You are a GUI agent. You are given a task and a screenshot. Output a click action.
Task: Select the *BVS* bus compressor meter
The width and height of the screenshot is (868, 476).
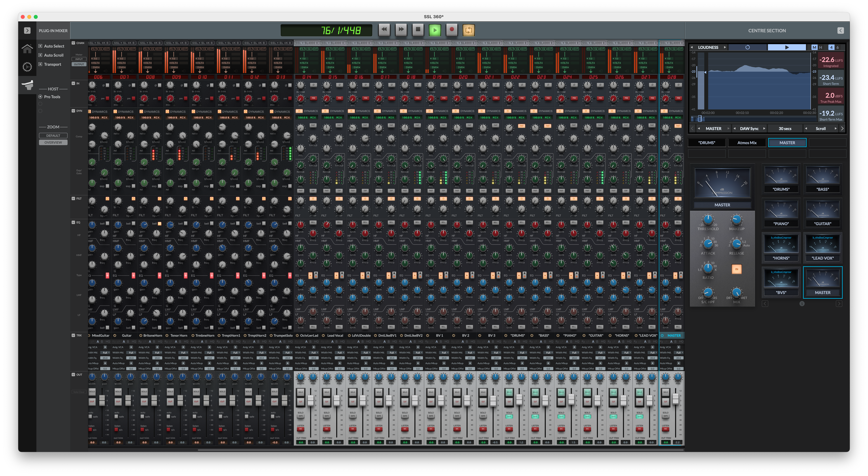pyautogui.click(x=781, y=282)
